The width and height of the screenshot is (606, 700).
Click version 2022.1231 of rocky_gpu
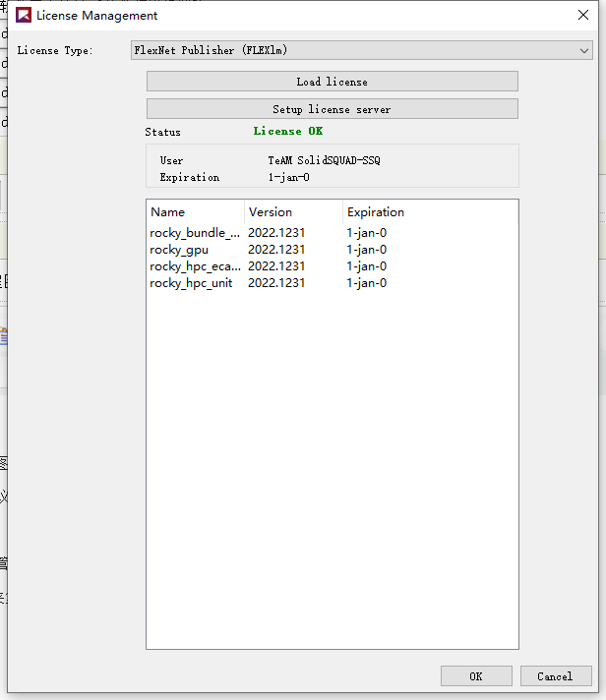tap(276, 250)
